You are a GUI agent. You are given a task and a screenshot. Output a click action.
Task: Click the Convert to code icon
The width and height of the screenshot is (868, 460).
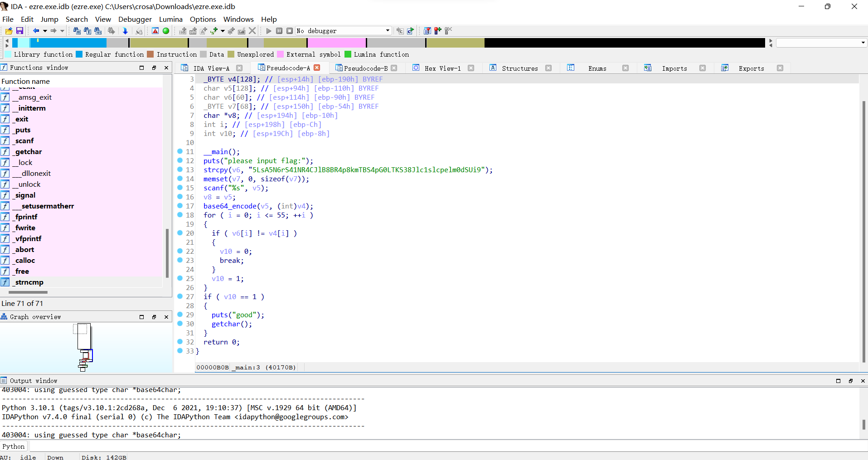point(183,31)
